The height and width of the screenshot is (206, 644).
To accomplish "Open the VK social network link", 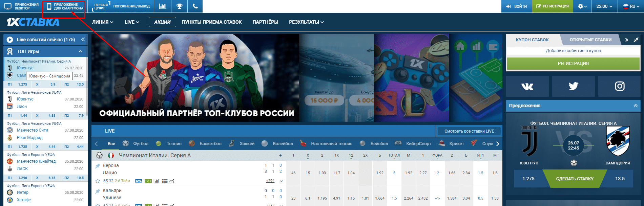I will (527, 86).
